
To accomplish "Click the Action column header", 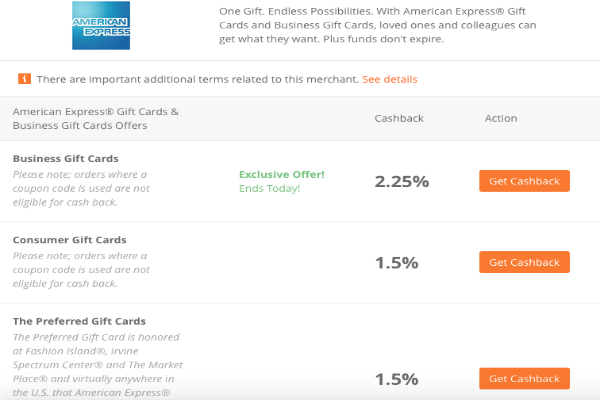I will pyautogui.click(x=501, y=118).
